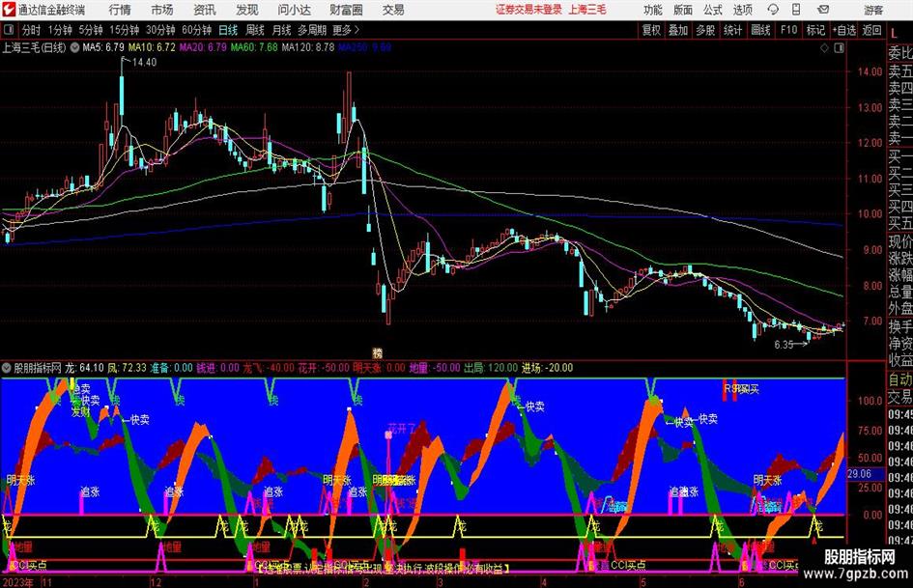Open the 市场 menu
This screenshot has height=588, width=913.
pos(162,10)
